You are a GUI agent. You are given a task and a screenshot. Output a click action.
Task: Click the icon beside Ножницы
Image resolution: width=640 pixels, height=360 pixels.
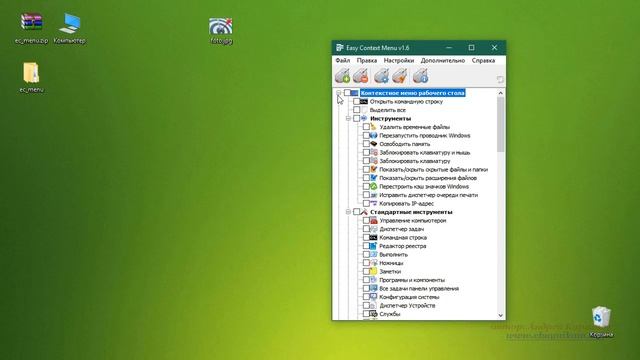click(x=373, y=263)
